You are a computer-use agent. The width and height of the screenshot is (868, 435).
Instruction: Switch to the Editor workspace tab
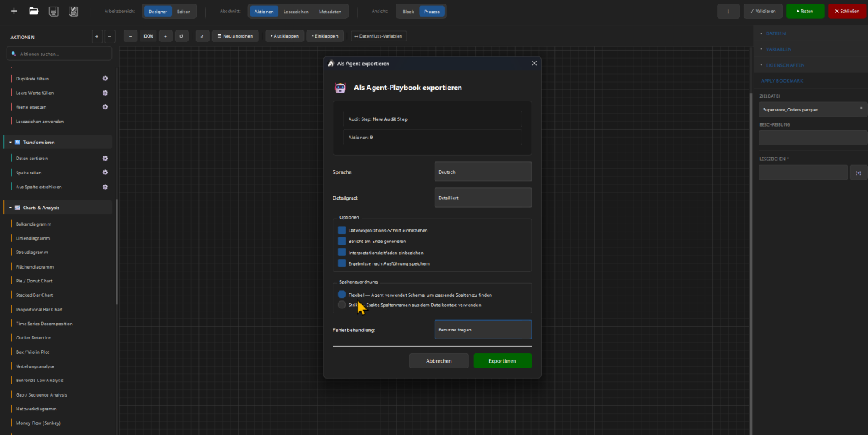point(184,12)
